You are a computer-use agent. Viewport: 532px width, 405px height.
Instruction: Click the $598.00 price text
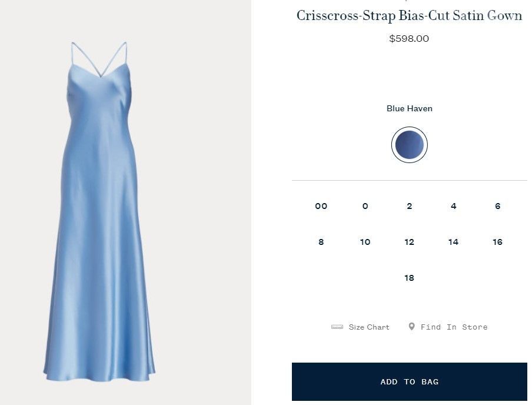[409, 39]
